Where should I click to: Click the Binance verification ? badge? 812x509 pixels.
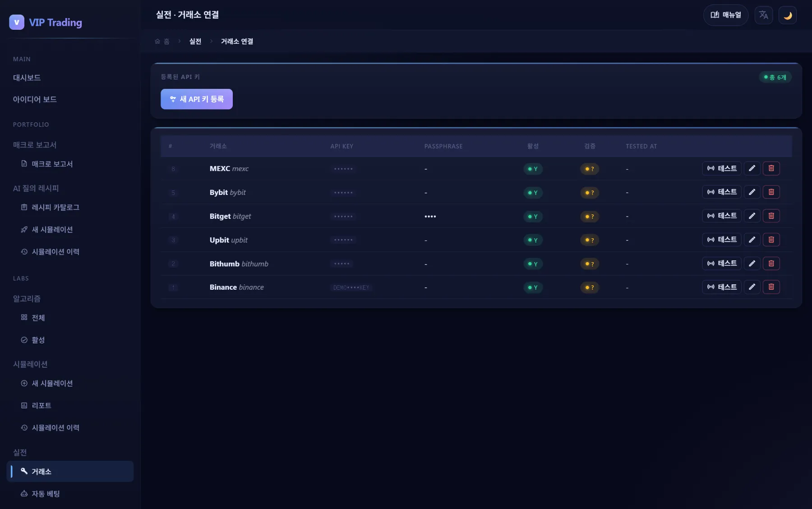[x=590, y=287]
